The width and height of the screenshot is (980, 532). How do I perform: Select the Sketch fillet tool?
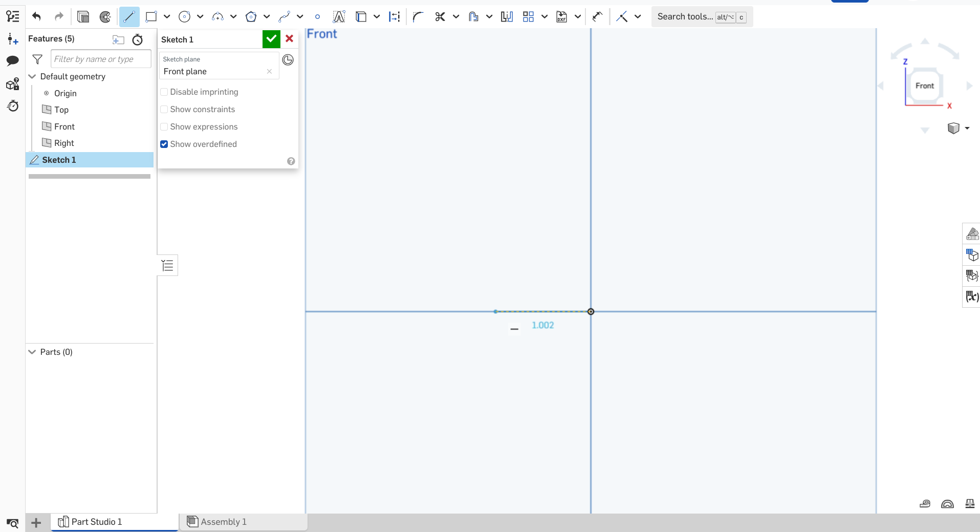point(418,17)
